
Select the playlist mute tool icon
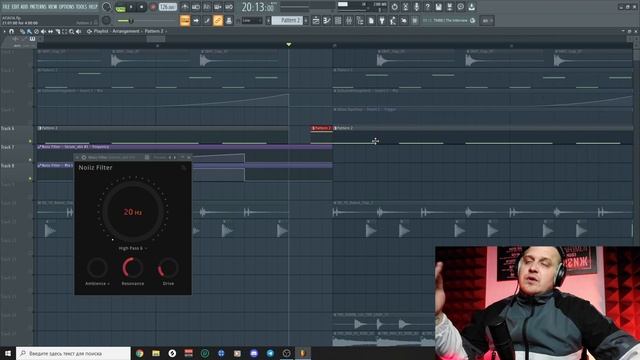44,31
